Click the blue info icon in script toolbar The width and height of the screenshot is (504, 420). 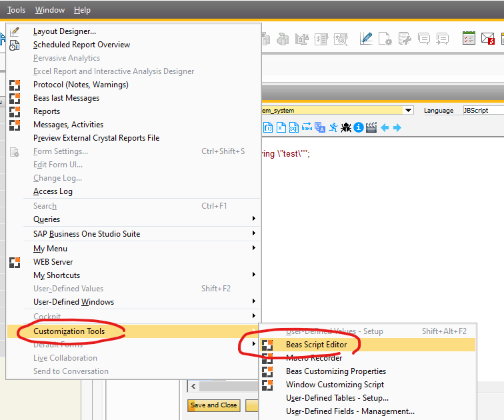click(359, 127)
